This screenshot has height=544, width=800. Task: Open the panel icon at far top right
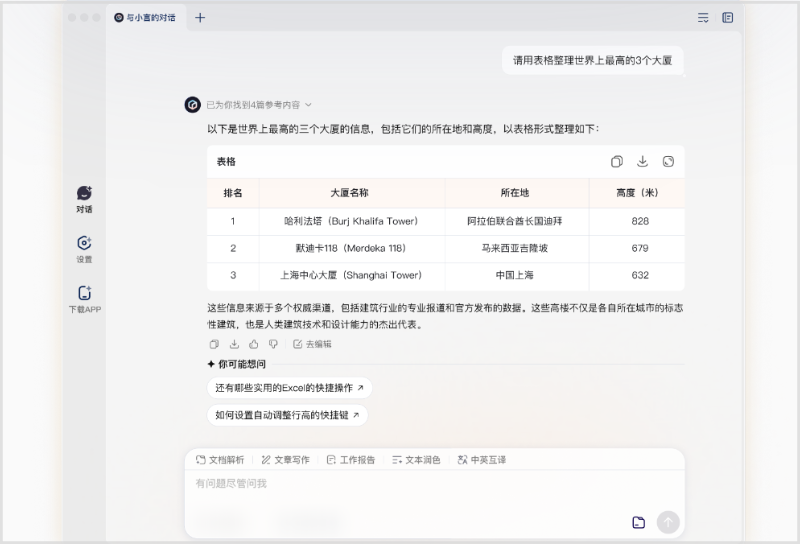[x=728, y=18]
